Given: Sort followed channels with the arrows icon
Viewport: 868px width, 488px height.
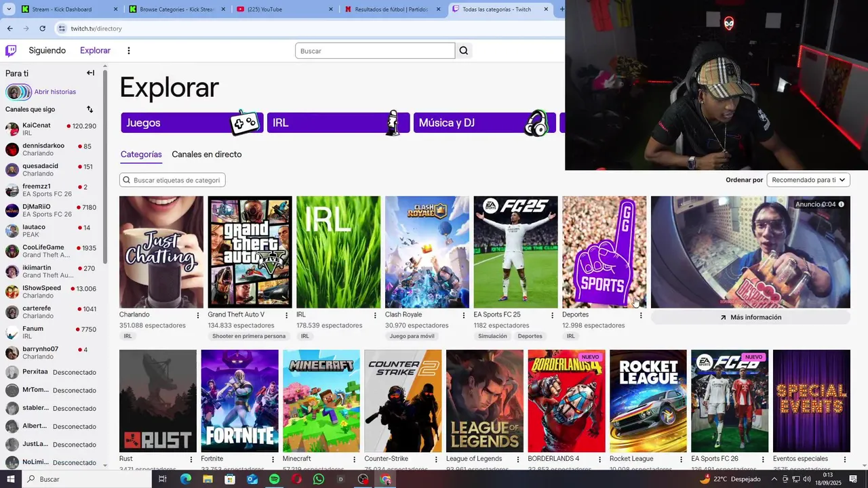Looking at the screenshot, I should [x=90, y=109].
